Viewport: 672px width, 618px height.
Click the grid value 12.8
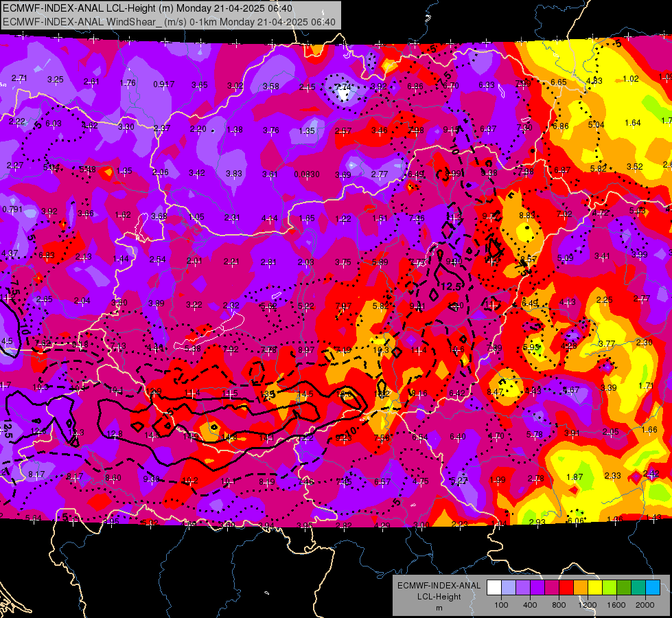tap(115, 435)
